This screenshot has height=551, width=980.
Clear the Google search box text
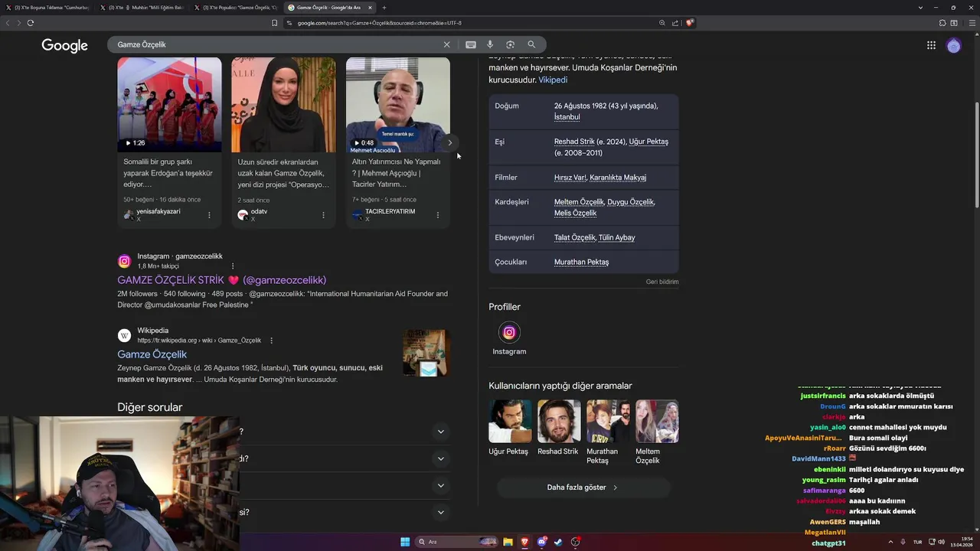446,44
